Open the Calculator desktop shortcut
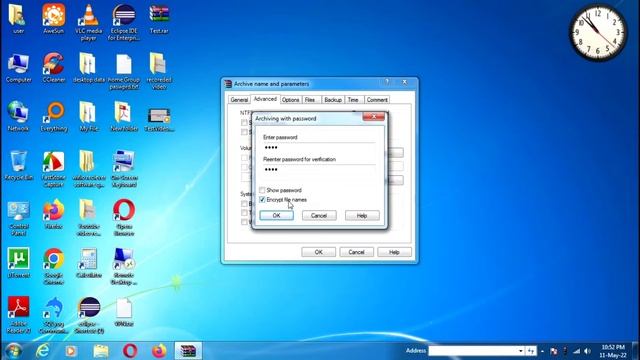 coord(89,263)
